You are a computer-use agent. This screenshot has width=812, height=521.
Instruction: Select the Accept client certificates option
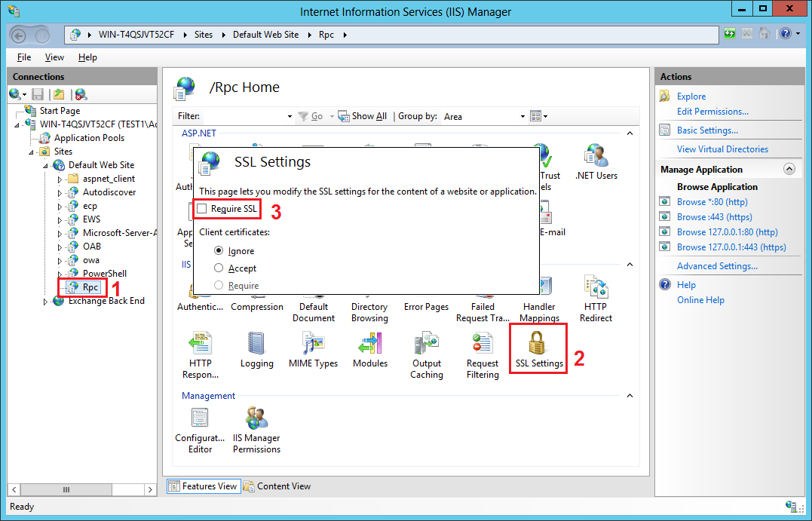(219, 268)
